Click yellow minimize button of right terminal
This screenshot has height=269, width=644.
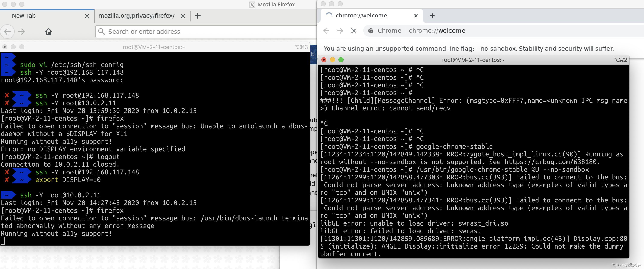(x=332, y=60)
